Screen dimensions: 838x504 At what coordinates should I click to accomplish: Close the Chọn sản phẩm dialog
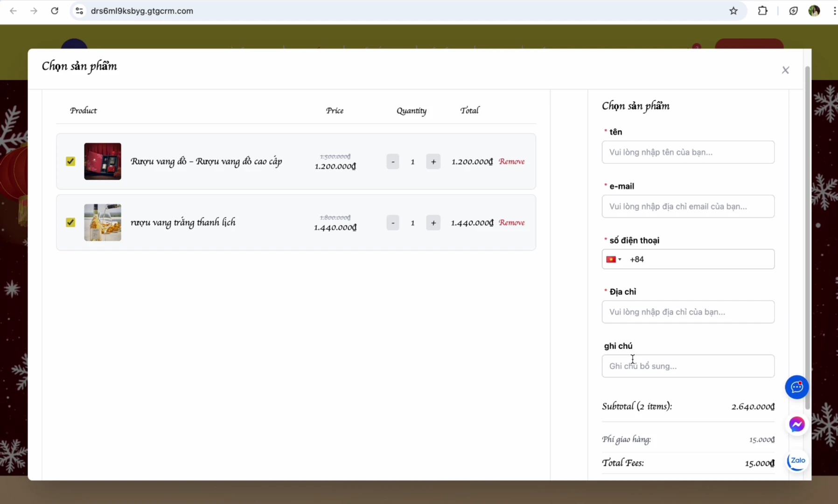(x=786, y=70)
